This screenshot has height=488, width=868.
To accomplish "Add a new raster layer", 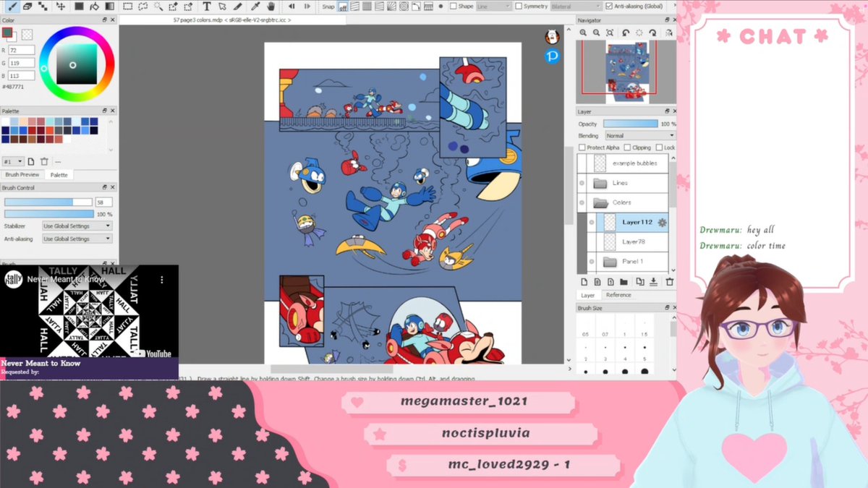I will coord(584,282).
